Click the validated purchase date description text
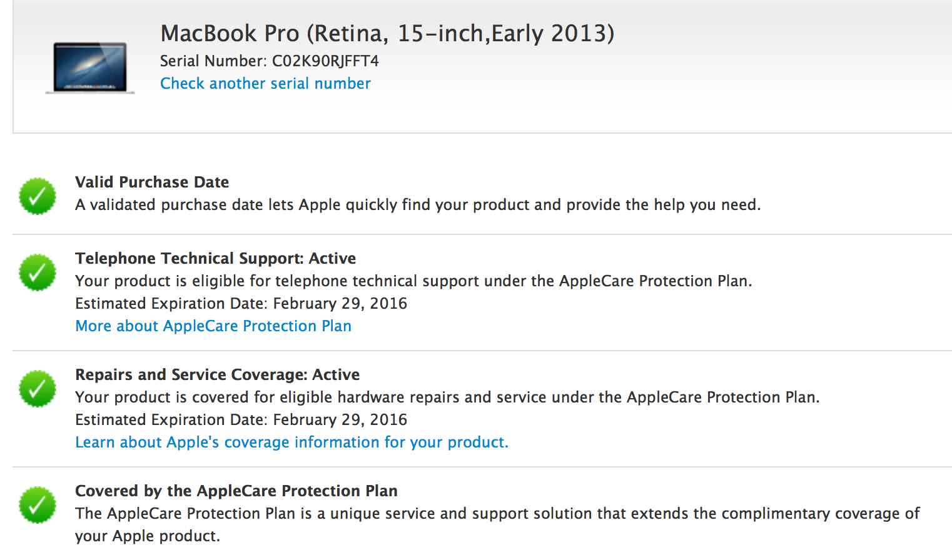952x560 pixels. click(418, 204)
